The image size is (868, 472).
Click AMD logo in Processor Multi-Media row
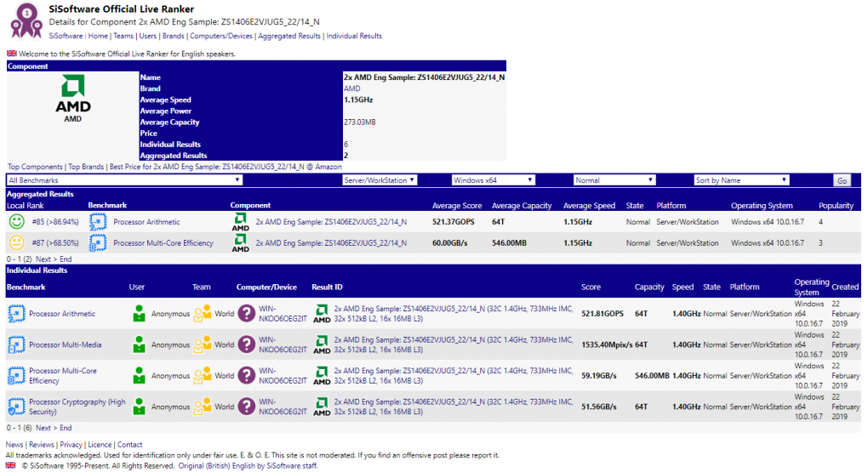pos(322,344)
